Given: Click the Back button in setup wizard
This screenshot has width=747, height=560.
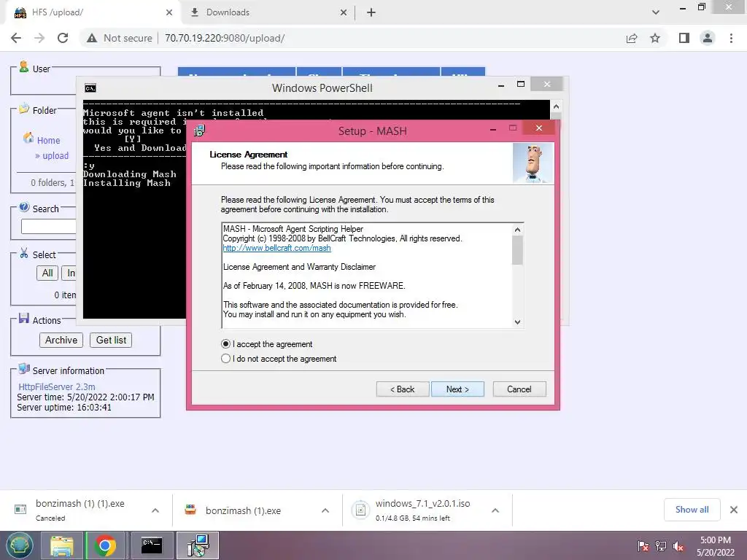Looking at the screenshot, I should point(403,389).
